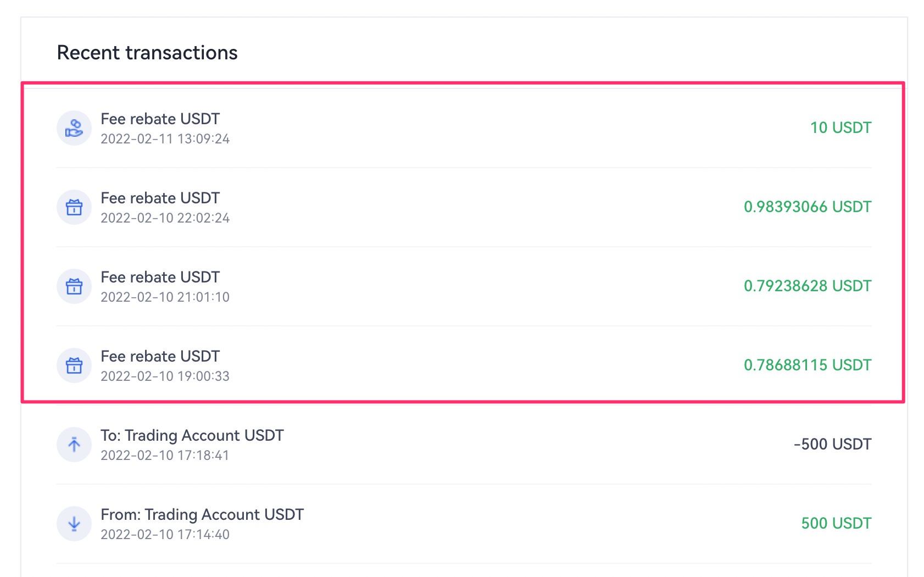Viewport: 924px width, 577px height.
Task: Open the To: Trading Account USDT transaction
Action: (192, 436)
